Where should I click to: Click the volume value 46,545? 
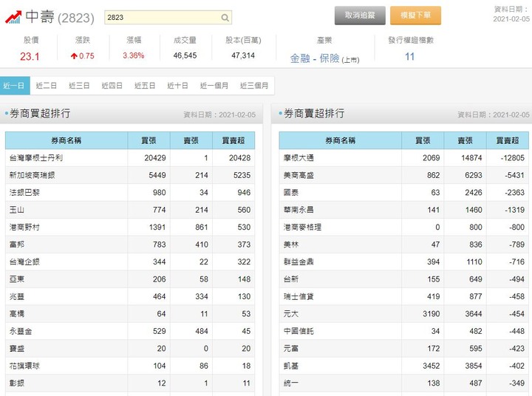click(185, 55)
